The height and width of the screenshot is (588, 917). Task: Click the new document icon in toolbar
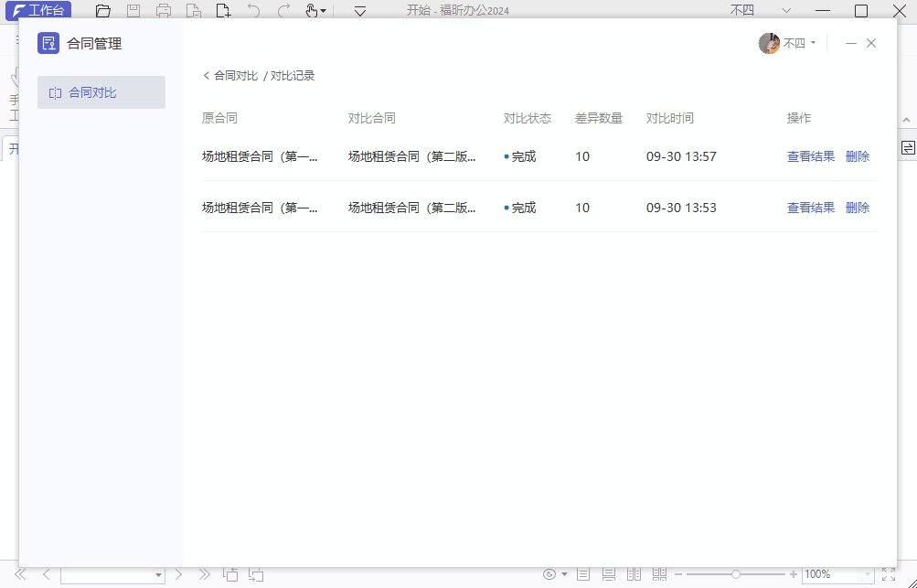[223, 11]
